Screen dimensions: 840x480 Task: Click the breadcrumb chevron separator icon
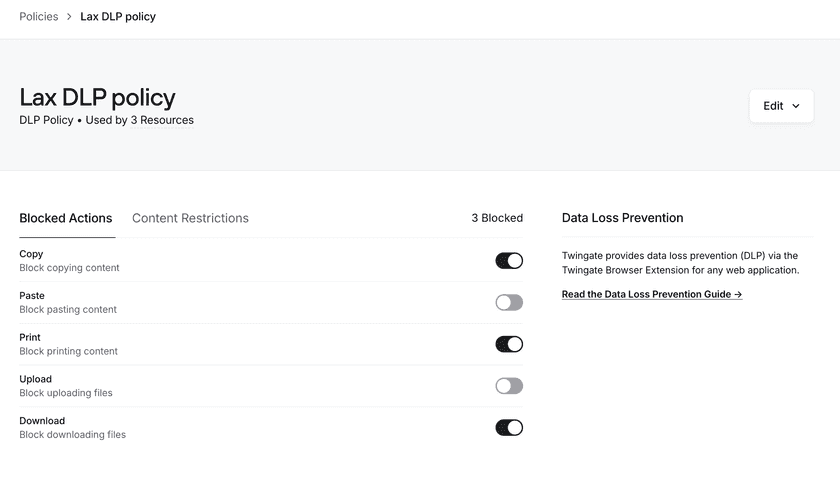pos(69,17)
